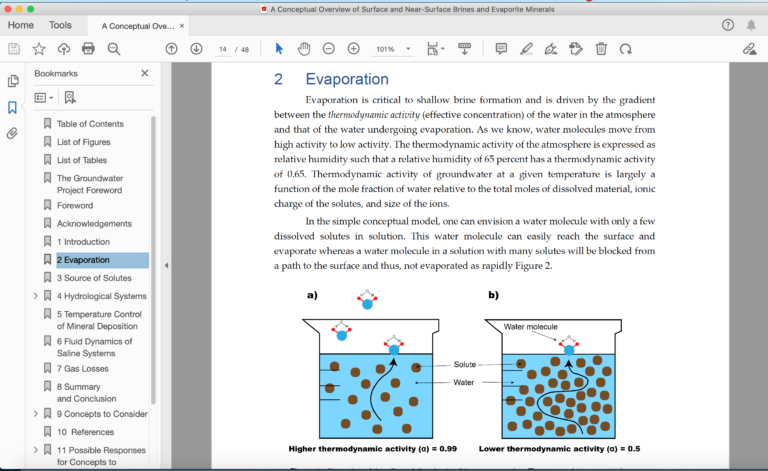Open the List of Figures bookmark
768x471 pixels.
pos(83,142)
